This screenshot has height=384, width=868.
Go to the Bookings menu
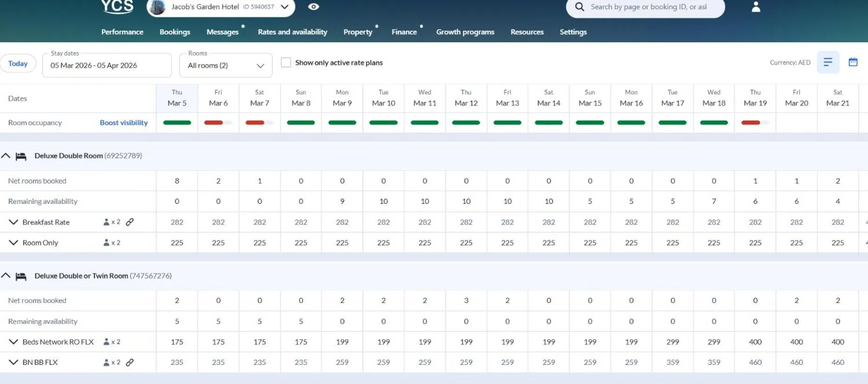pyautogui.click(x=175, y=32)
